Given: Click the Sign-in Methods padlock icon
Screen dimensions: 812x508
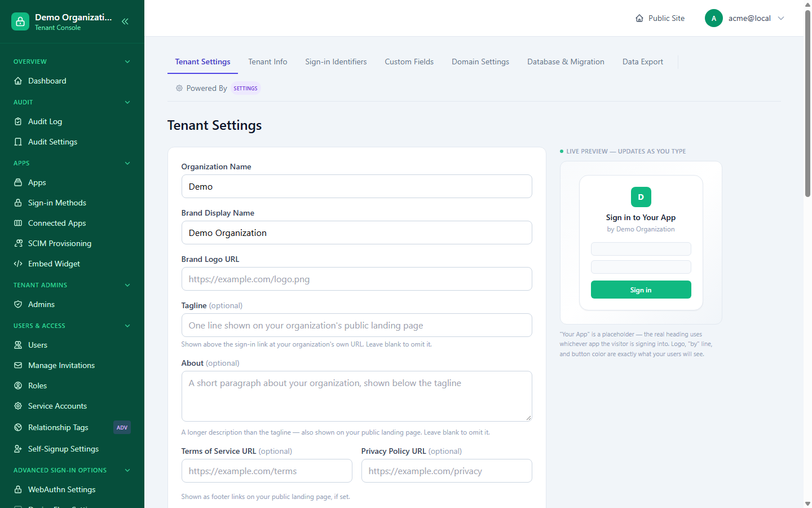Looking at the screenshot, I should (x=18, y=203).
